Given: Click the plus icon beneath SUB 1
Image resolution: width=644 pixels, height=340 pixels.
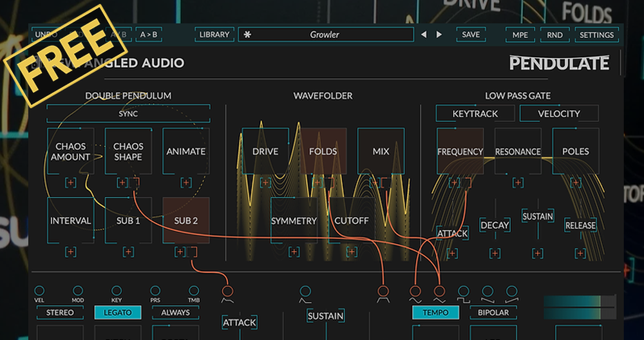Looking at the screenshot, I should pyautogui.click(x=128, y=252).
